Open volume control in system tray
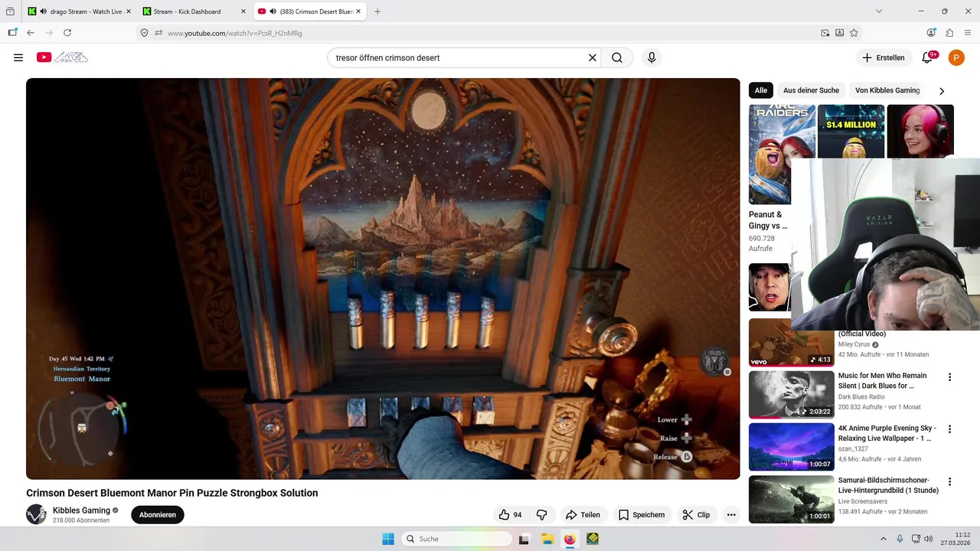Screen dimensions: 980x551 (928, 539)
